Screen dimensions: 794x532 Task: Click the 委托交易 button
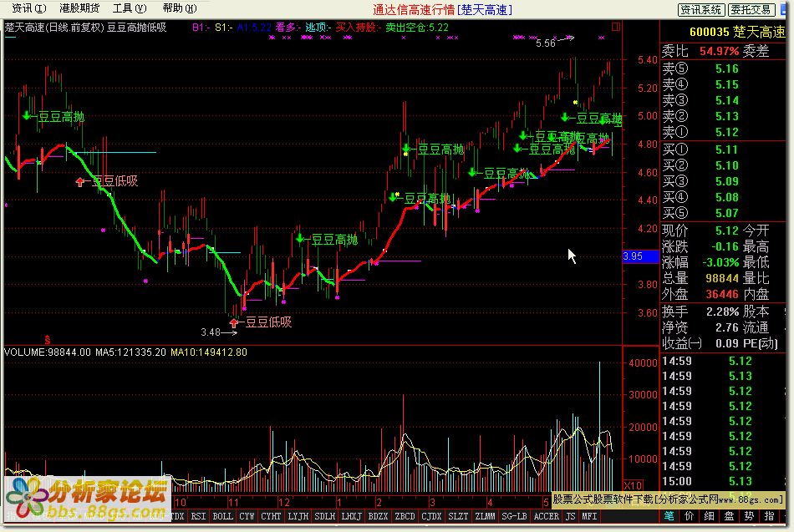[x=751, y=10]
